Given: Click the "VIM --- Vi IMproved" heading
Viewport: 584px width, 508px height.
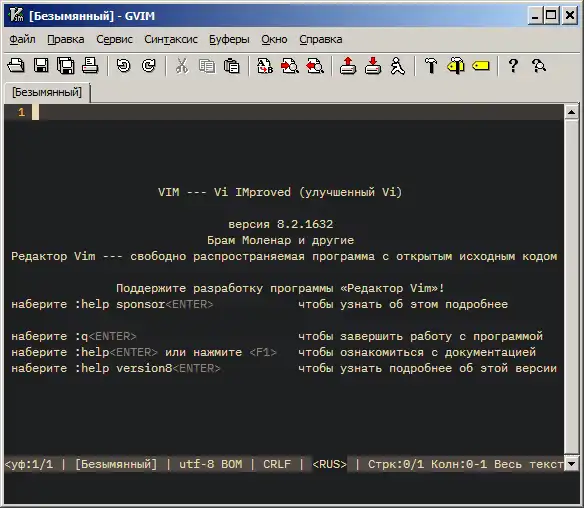Looking at the screenshot, I should pyautogui.click(x=224, y=192).
